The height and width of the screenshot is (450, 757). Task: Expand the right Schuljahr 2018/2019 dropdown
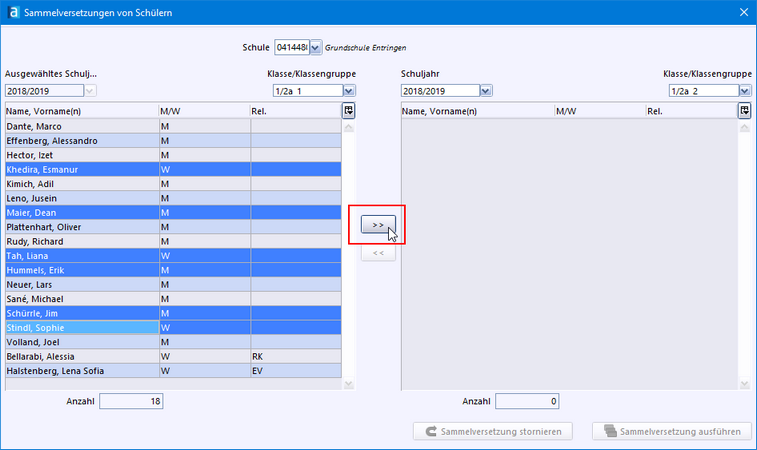(x=486, y=91)
